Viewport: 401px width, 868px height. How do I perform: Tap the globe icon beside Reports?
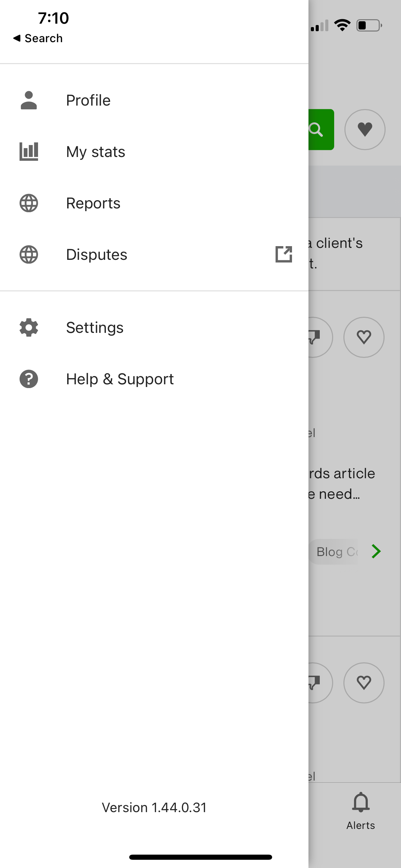(x=29, y=203)
